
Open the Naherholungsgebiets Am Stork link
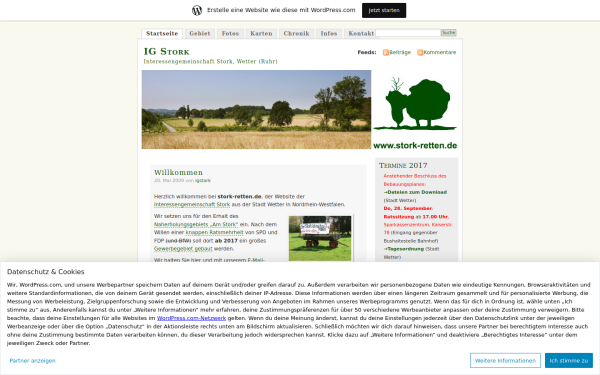tap(196, 225)
